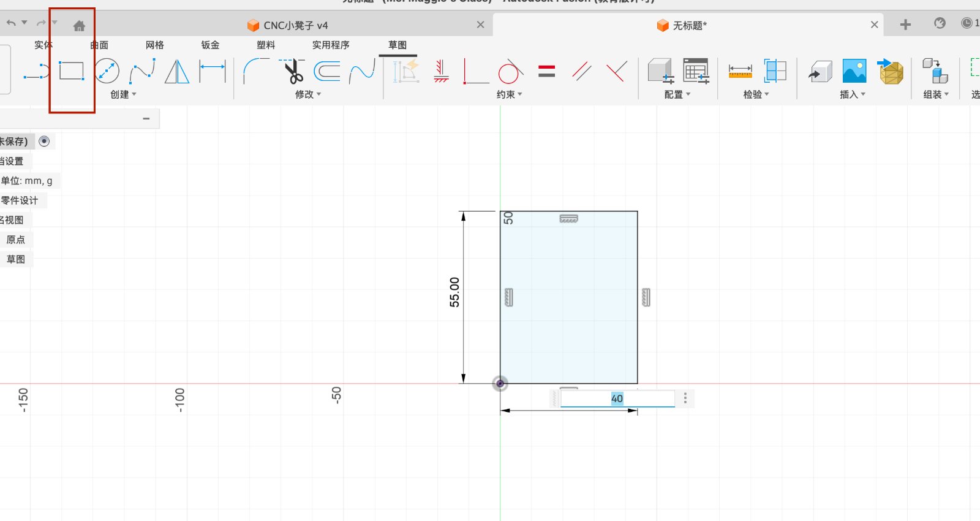The image size is (980, 521).
Task: Close the 无标题* tab
Action: (875, 25)
